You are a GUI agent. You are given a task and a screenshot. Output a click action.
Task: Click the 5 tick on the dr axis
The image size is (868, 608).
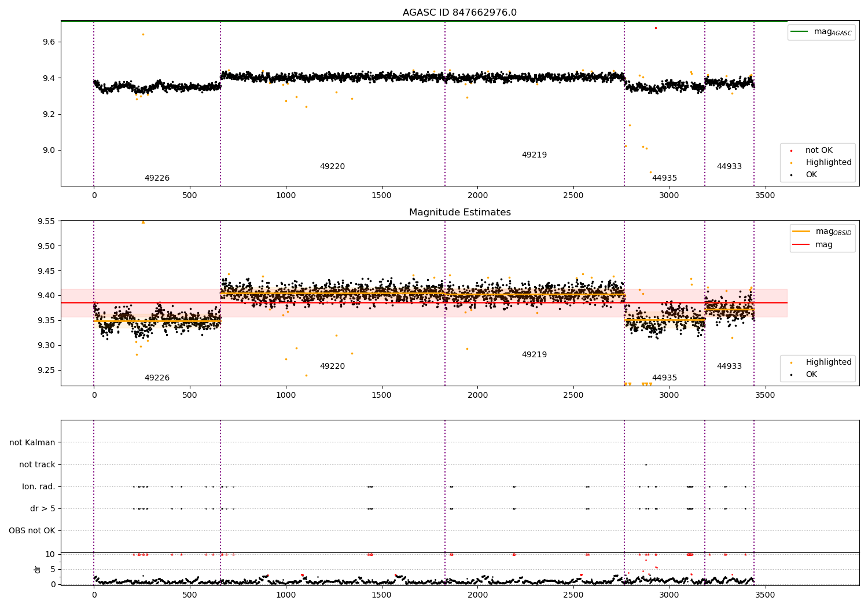click(53, 570)
